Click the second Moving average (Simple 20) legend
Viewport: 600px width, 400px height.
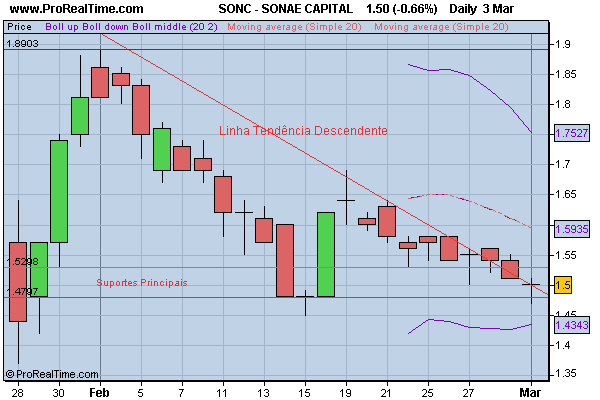441,27
